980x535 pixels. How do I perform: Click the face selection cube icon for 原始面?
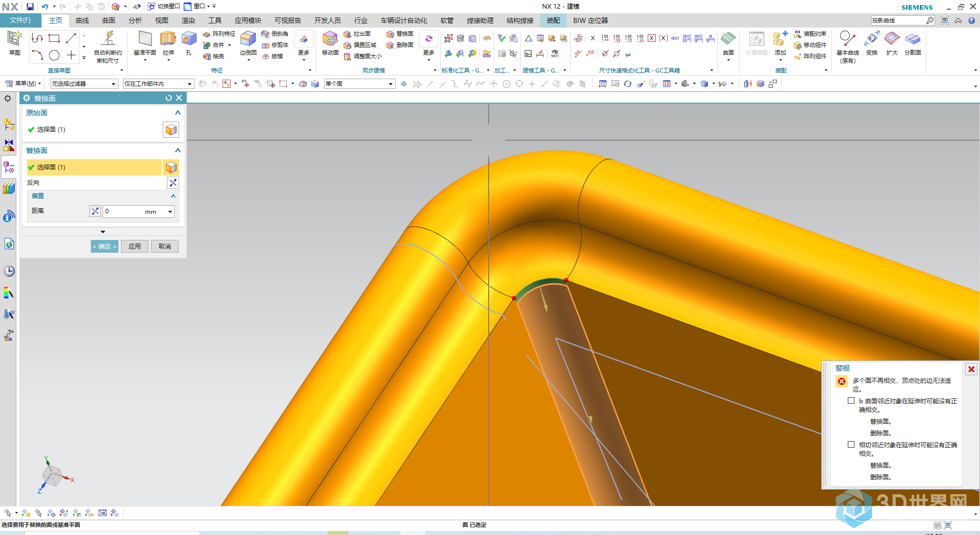click(171, 130)
